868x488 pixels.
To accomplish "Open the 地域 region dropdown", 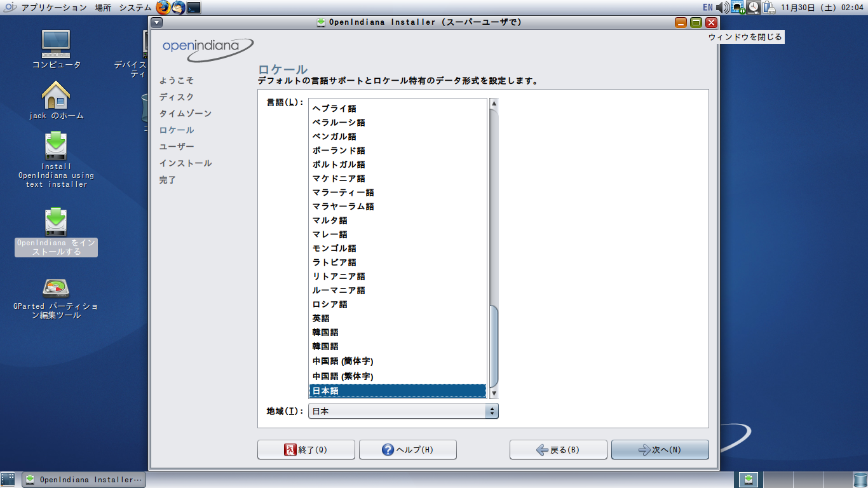I will tap(403, 411).
